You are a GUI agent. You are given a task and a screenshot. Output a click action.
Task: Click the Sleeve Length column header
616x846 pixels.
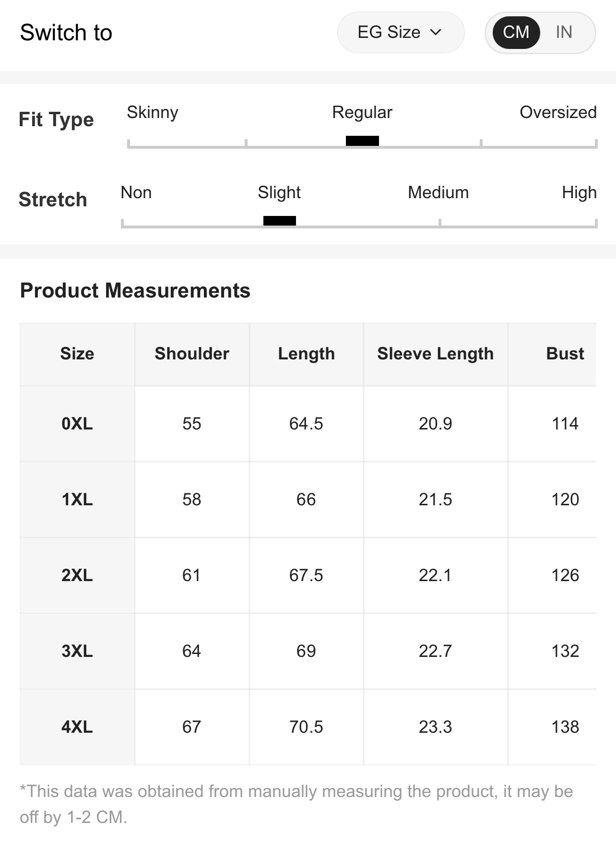coord(435,354)
